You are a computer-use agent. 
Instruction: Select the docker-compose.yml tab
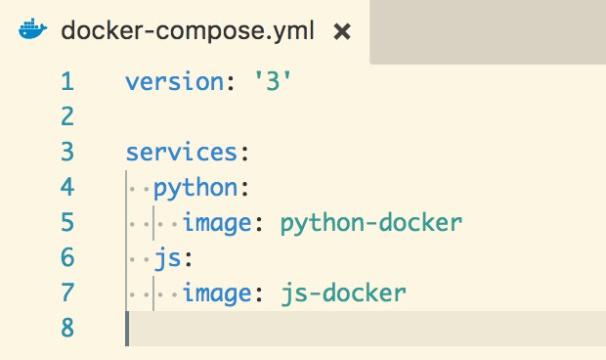tap(185, 31)
